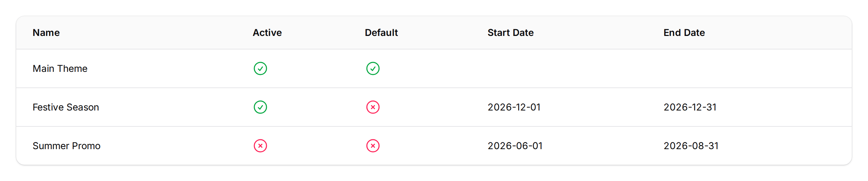This screenshot has width=868, height=181.
Task: Open the Main Theme entry
Action: point(60,68)
